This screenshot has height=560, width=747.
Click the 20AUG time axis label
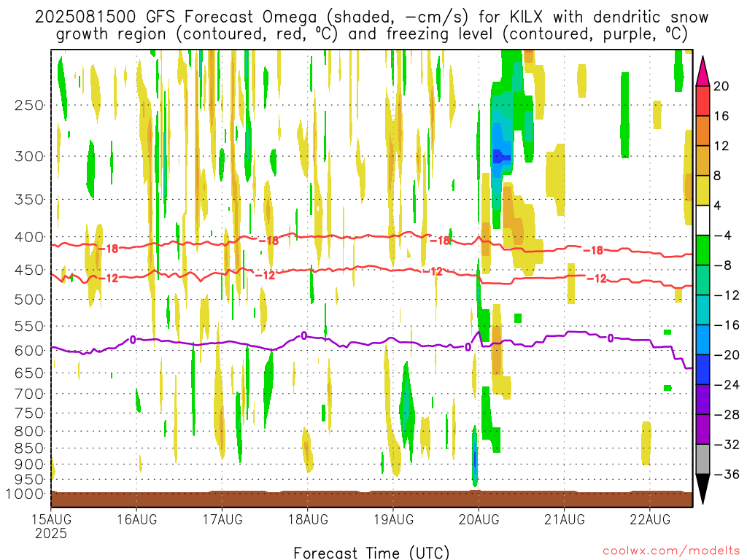479,519
